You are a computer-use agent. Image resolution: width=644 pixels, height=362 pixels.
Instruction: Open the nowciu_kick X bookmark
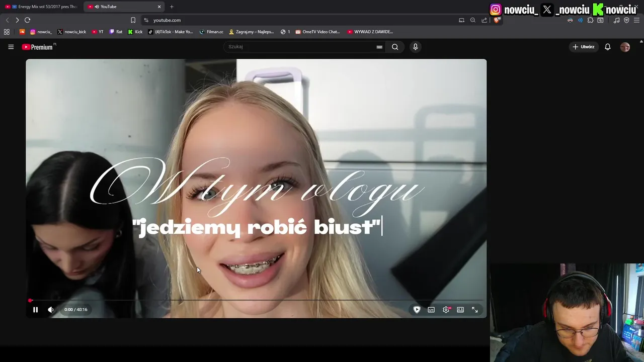click(72, 32)
